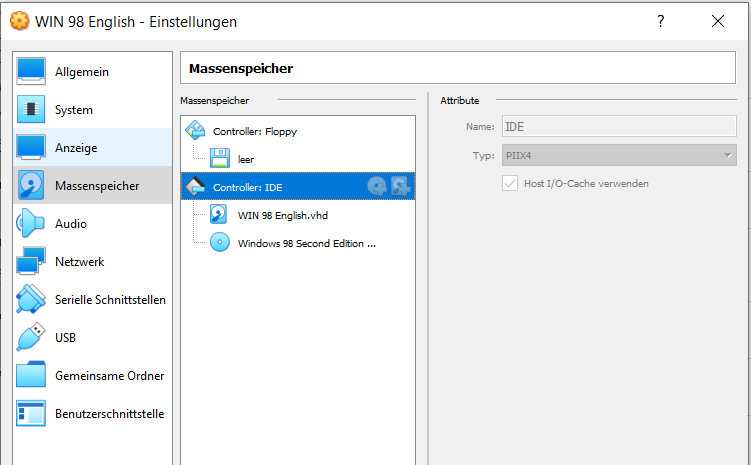751x465 pixels.
Task: Open Benutzerschnittstelle settings
Action: click(92, 413)
